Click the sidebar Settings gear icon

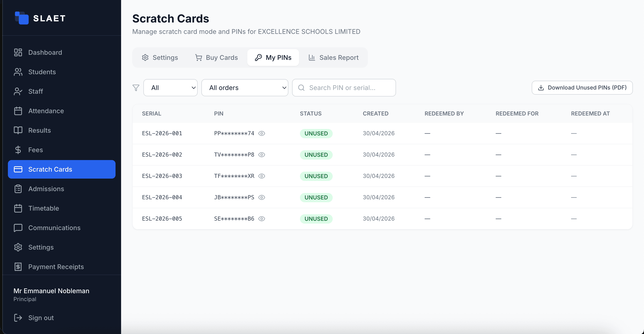(18, 247)
